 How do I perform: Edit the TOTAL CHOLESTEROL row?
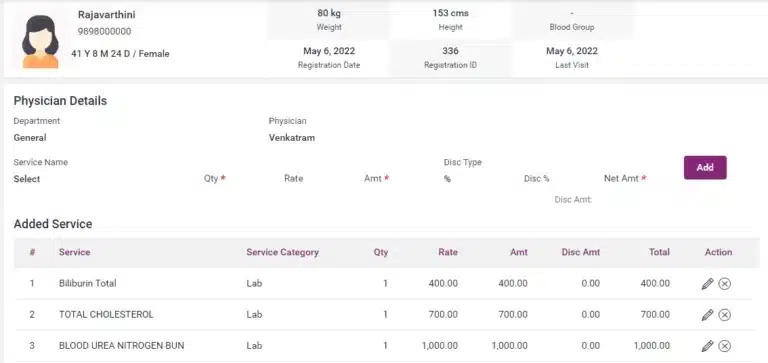pyautogui.click(x=707, y=315)
